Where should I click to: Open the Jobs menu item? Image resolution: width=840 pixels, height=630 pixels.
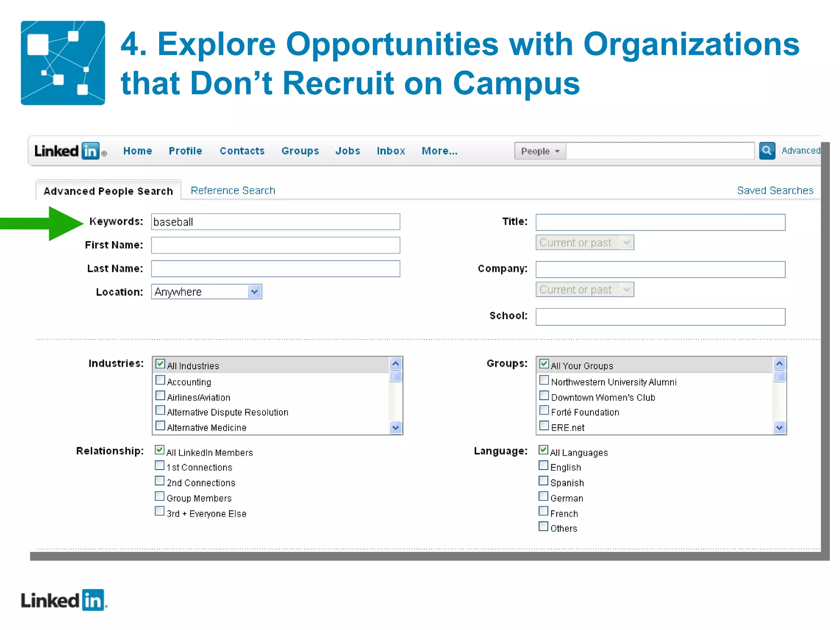[347, 151]
